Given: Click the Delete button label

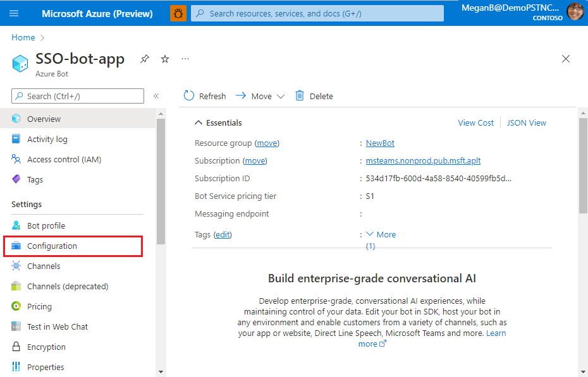Looking at the screenshot, I should pyautogui.click(x=321, y=96).
